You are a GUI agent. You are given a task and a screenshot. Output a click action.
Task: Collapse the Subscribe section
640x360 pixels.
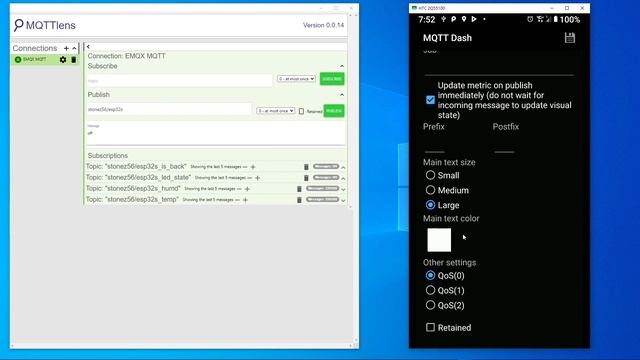[x=342, y=66]
